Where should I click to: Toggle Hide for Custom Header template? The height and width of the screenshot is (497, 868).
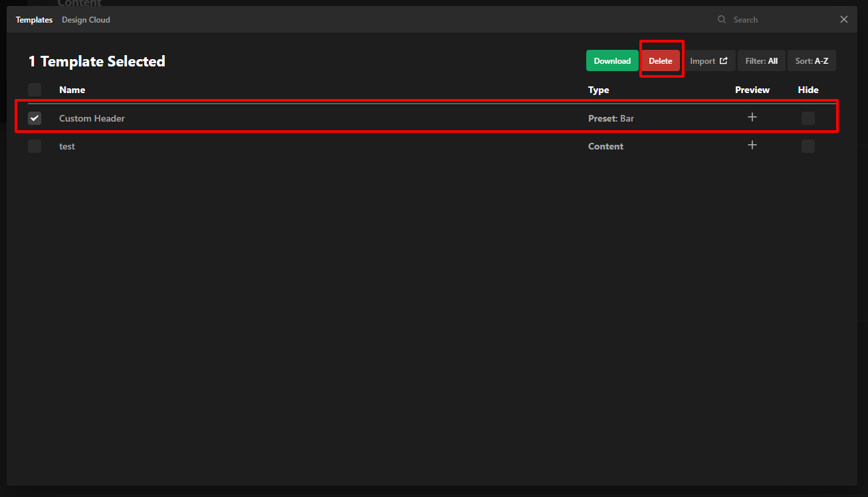[x=808, y=118]
